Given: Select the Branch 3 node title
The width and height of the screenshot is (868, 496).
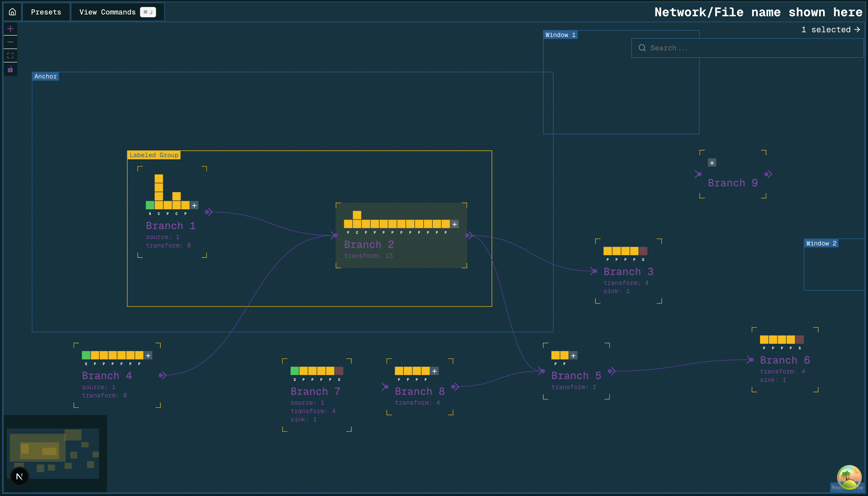Looking at the screenshot, I should tap(628, 271).
